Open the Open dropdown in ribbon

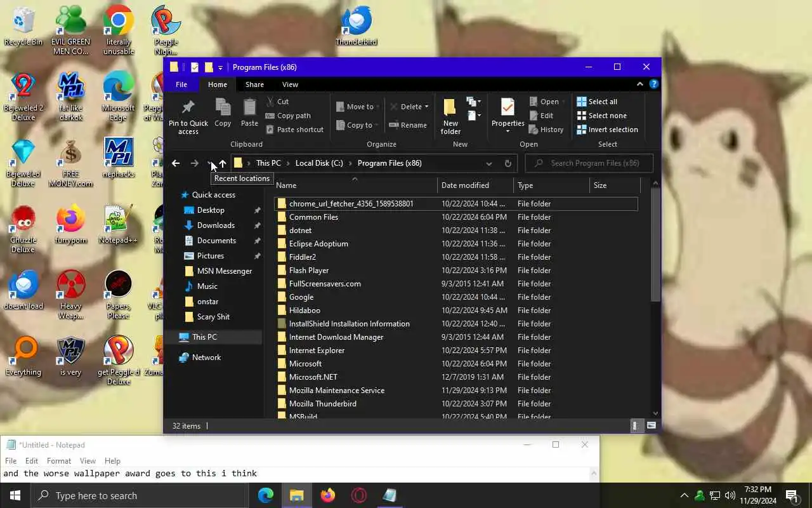point(547,102)
